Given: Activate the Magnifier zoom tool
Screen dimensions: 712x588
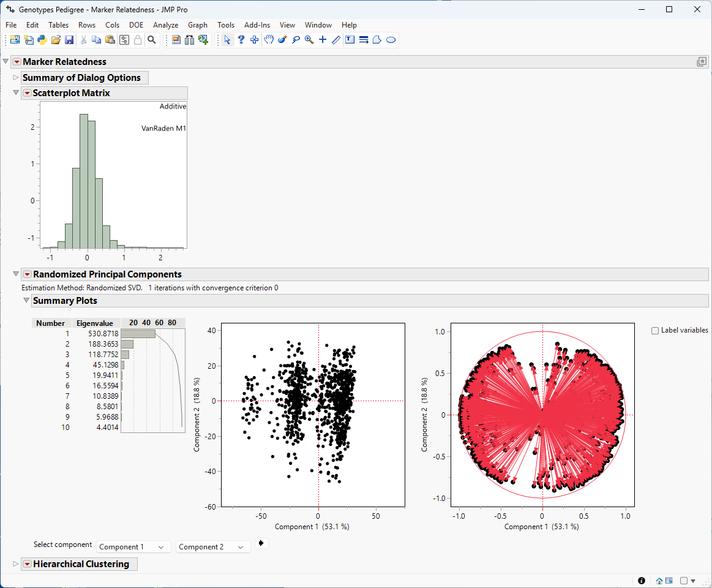Looking at the screenshot, I should 309,40.
